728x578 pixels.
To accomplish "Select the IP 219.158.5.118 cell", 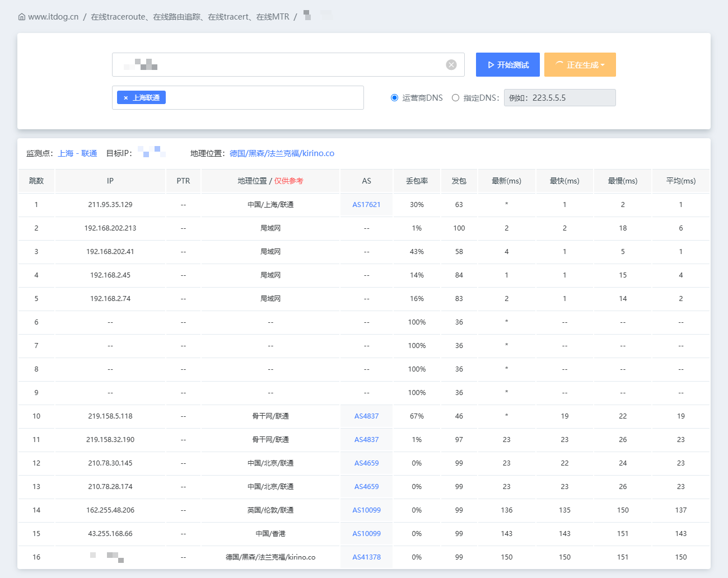I will [x=110, y=416].
